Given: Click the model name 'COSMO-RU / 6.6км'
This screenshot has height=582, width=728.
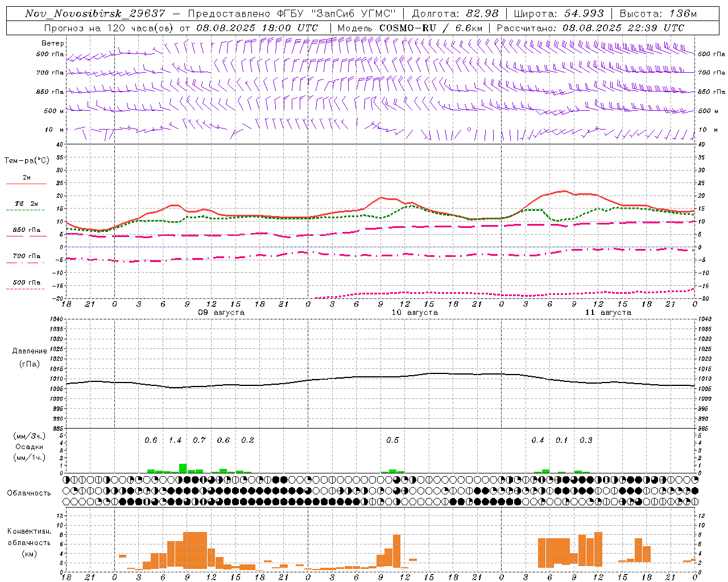Looking at the screenshot, I should pyautogui.click(x=431, y=28).
